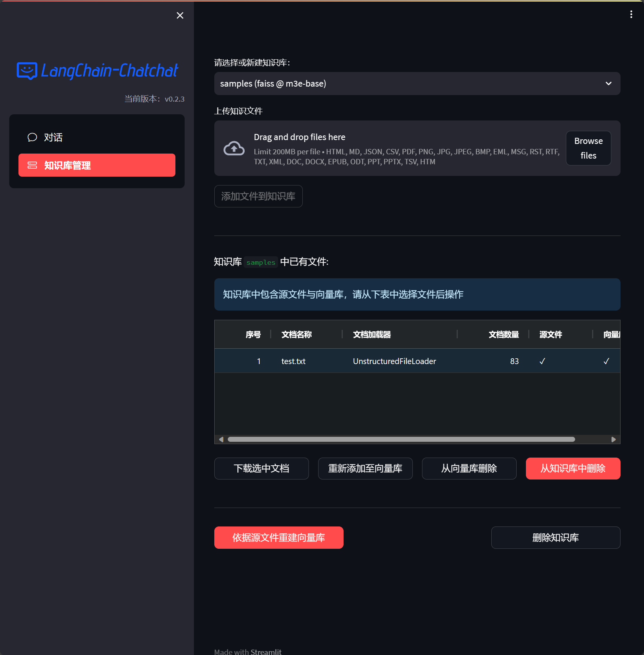
Task: Click the 向量库 checkmark for test.txt
Action: (x=606, y=361)
